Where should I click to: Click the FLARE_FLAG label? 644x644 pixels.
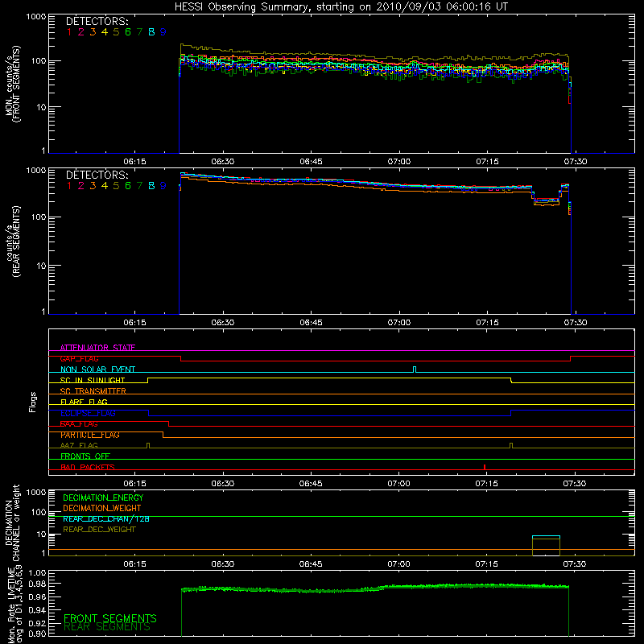(84, 402)
